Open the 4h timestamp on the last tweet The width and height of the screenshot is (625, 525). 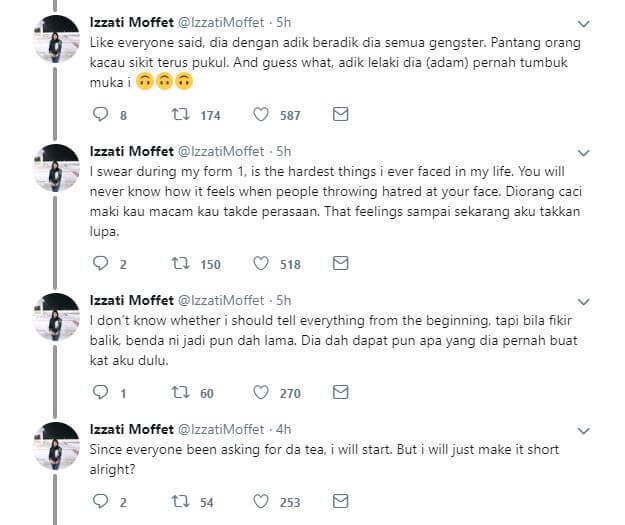(x=284, y=429)
